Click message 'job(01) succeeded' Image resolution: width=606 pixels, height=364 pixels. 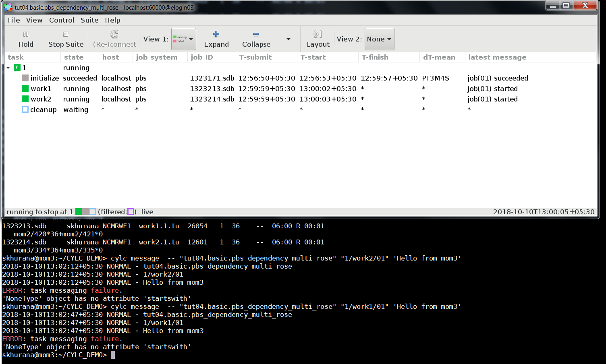[498, 78]
